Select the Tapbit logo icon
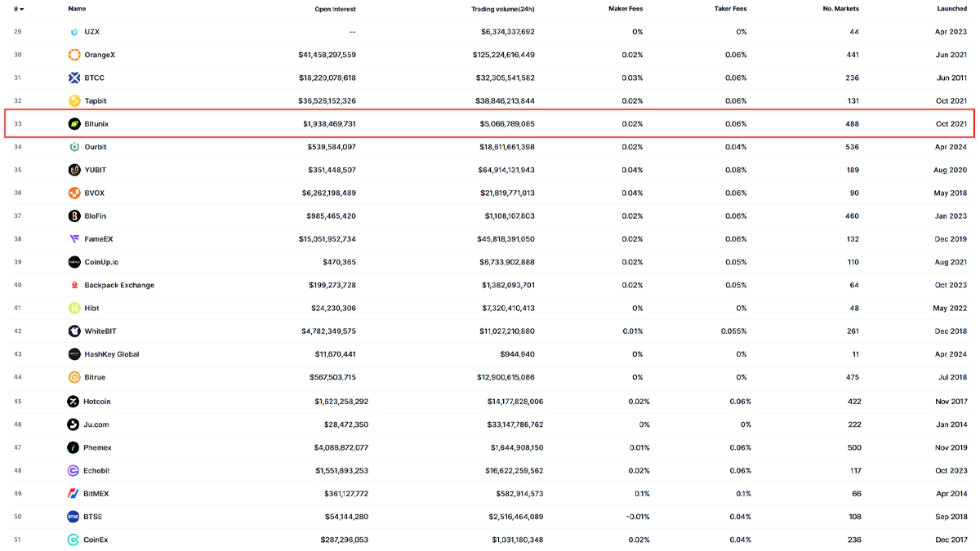The width and height of the screenshot is (980, 551). pyautogui.click(x=74, y=101)
